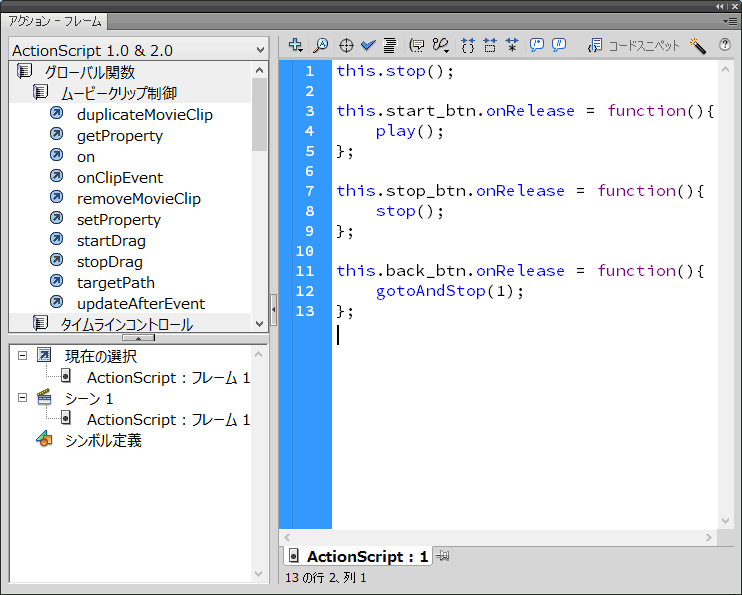Select onClipEvent in the toolbox

(x=120, y=178)
